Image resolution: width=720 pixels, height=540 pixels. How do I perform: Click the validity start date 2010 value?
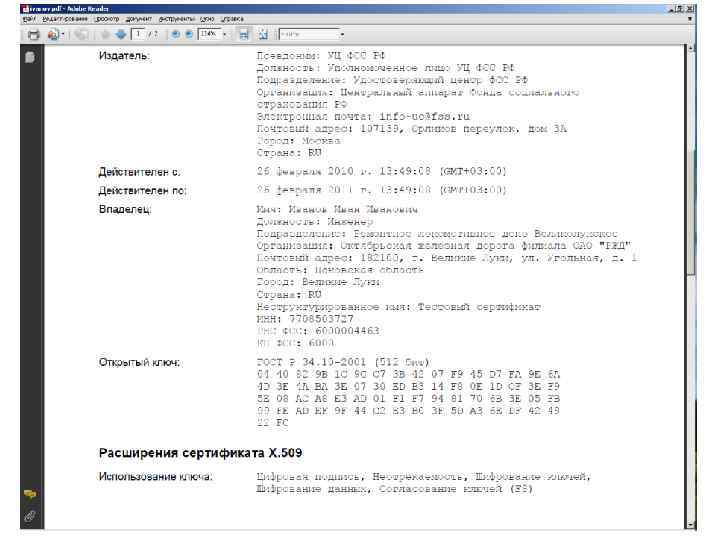(382, 171)
